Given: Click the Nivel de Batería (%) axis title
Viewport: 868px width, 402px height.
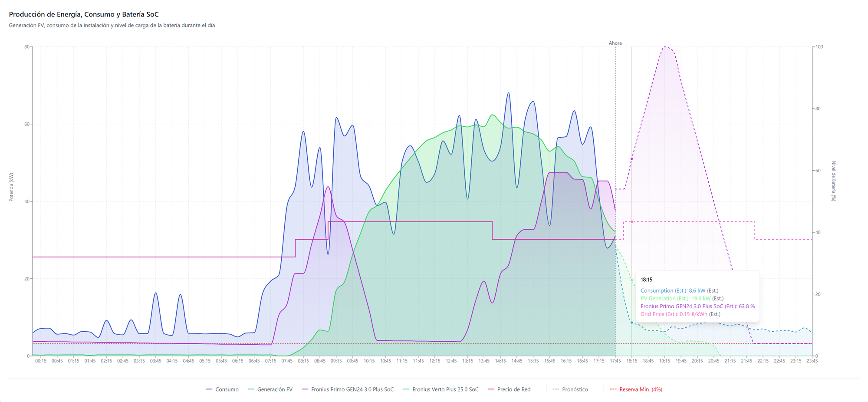Looking at the screenshot, I should point(834,181).
